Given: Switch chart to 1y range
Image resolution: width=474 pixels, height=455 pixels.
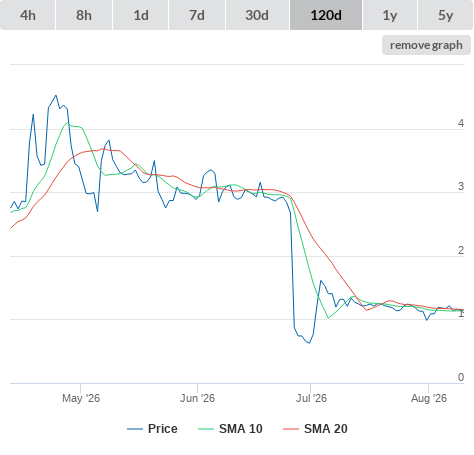Looking at the screenshot, I should (390, 15).
